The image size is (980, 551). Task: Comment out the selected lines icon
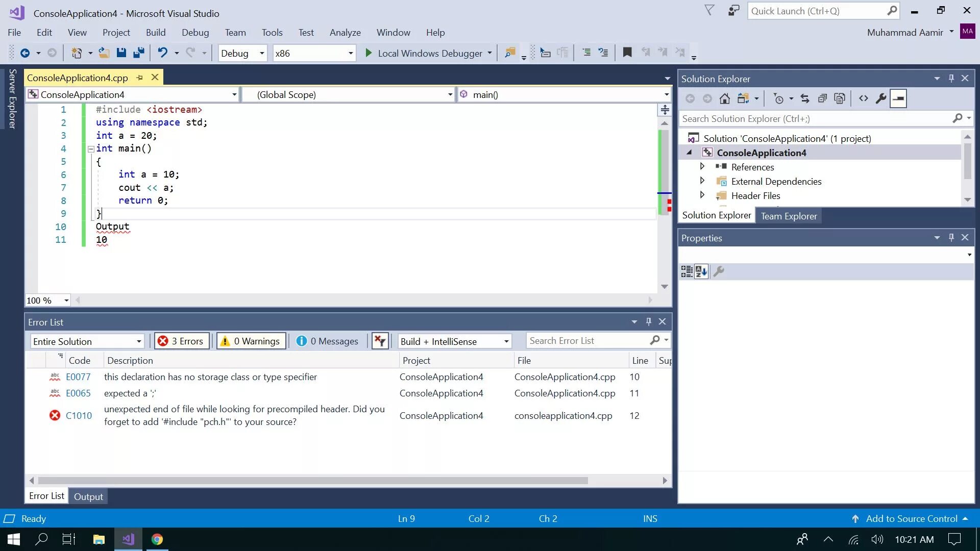(586, 53)
